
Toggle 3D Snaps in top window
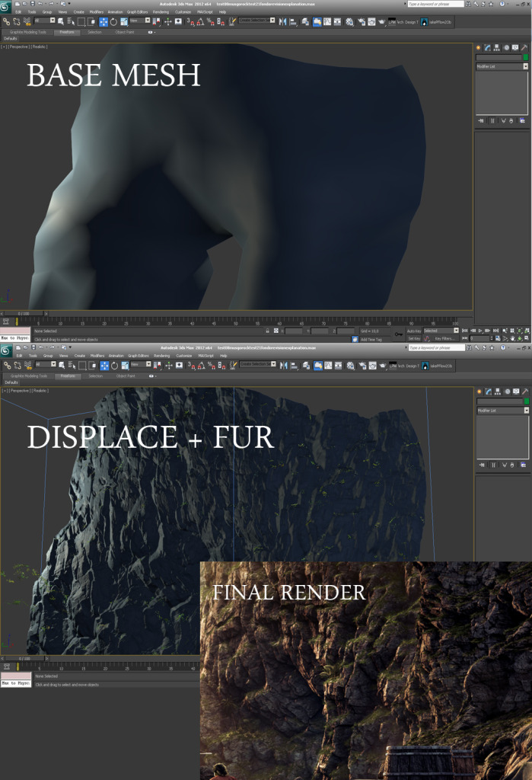coord(190,21)
